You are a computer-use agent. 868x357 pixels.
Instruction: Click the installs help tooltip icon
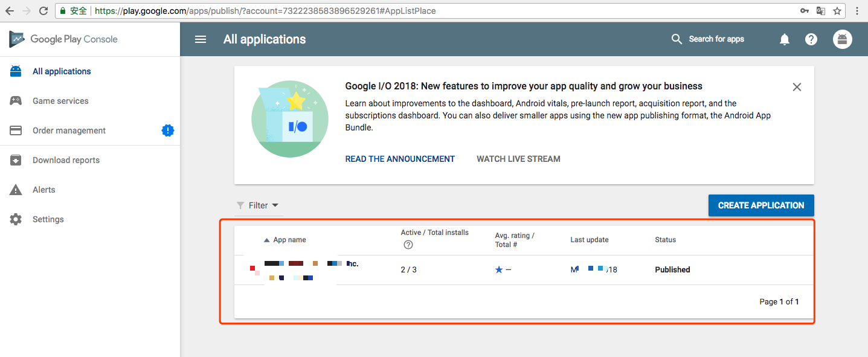pos(408,245)
